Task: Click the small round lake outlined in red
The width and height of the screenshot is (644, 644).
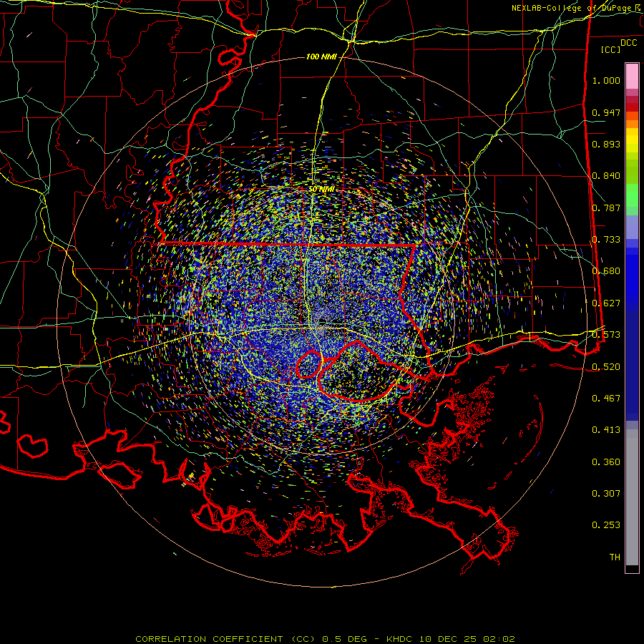Action: click(x=309, y=364)
